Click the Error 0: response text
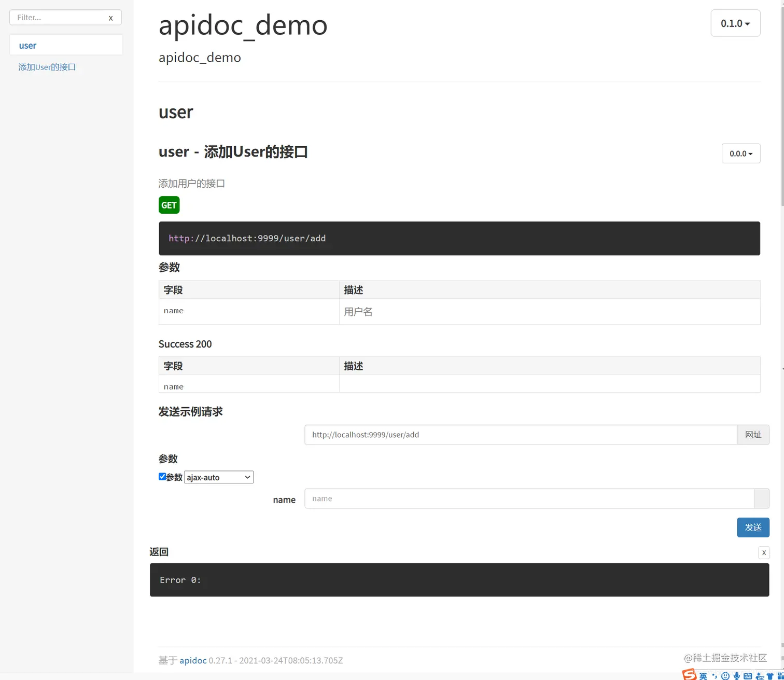784x680 pixels. click(x=180, y=580)
